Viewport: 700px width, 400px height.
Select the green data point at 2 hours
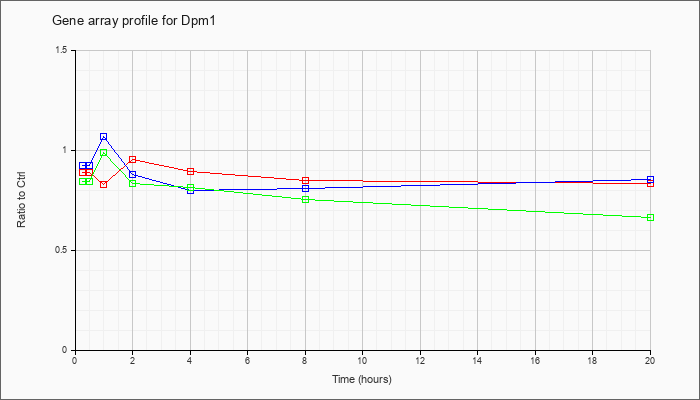133,183
